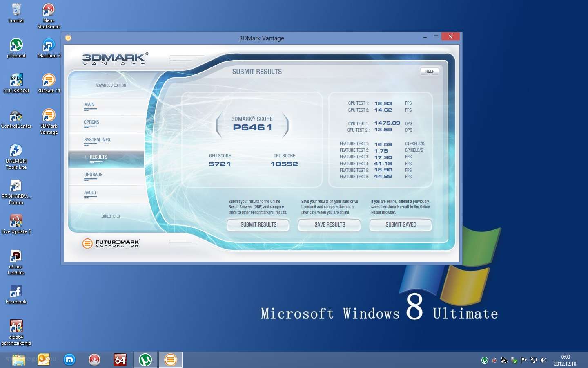
Task: Open the Live Update 5 desktop icon
Action: pyautogui.click(x=16, y=224)
